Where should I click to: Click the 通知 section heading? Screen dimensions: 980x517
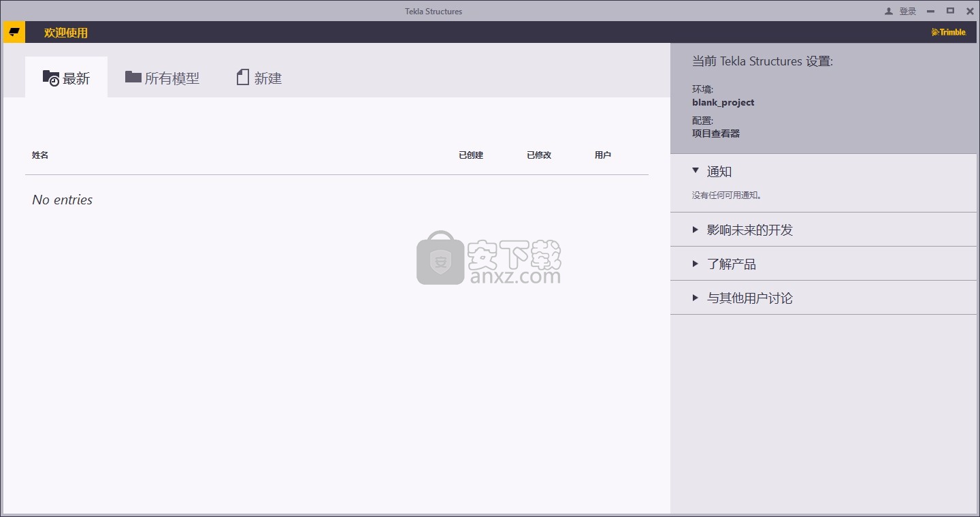[719, 172]
